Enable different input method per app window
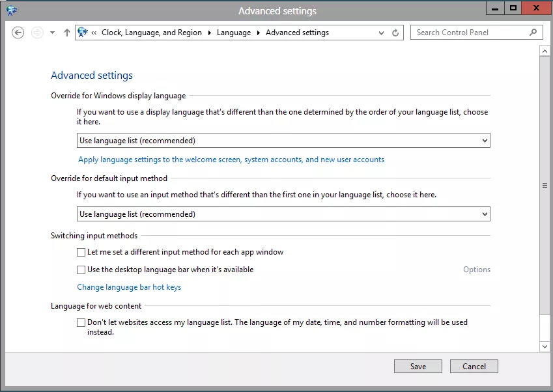This screenshot has width=553, height=392. [81, 252]
